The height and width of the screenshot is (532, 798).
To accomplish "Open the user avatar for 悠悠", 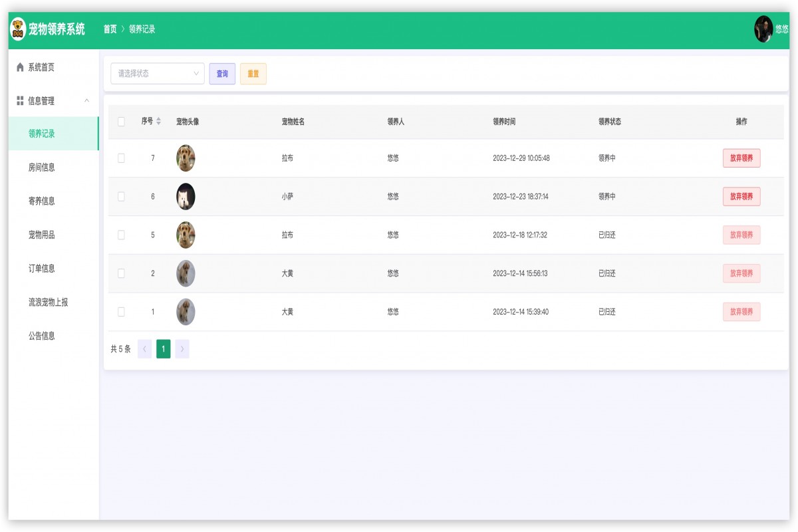I will (762, 28).
